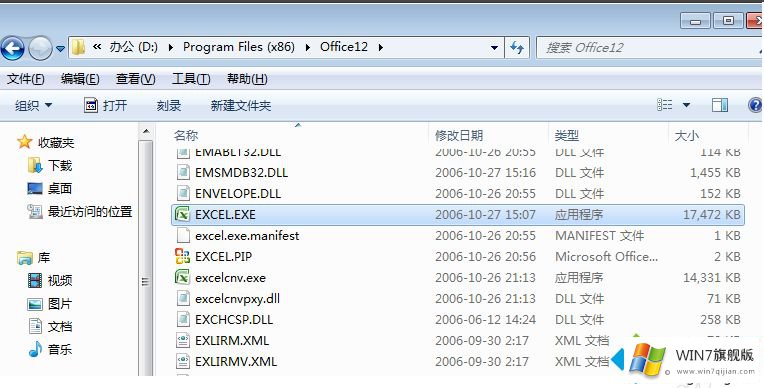
Task: Open the 查看(V) menu
Action: pyautogui.click(x=135, y=79)
